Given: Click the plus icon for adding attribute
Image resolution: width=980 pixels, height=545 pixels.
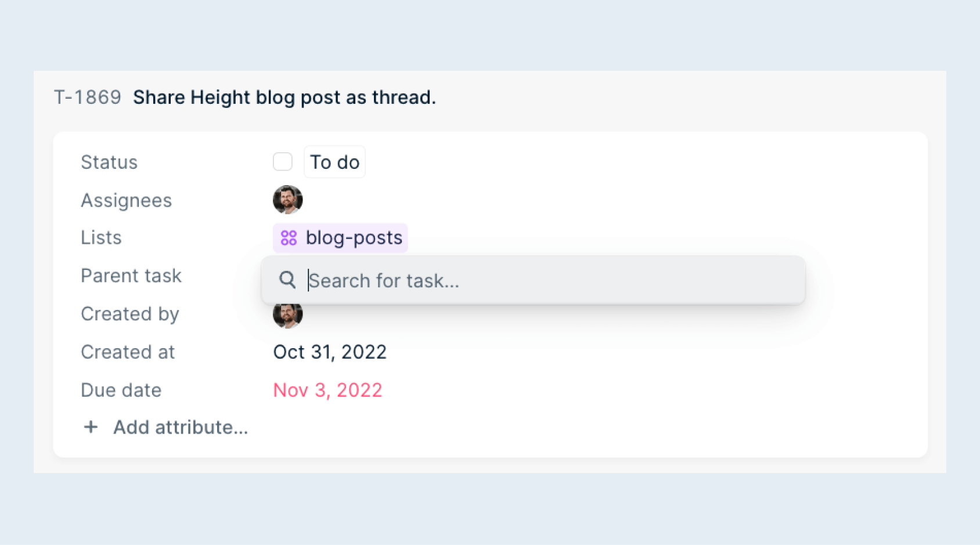Looking at the screenshot, I should tap(91, 427).
